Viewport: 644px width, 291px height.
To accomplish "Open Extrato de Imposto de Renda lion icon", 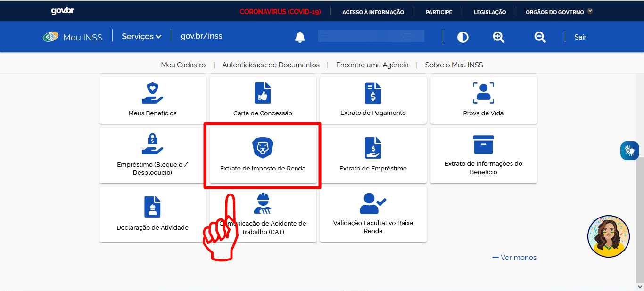I will 263,148.
